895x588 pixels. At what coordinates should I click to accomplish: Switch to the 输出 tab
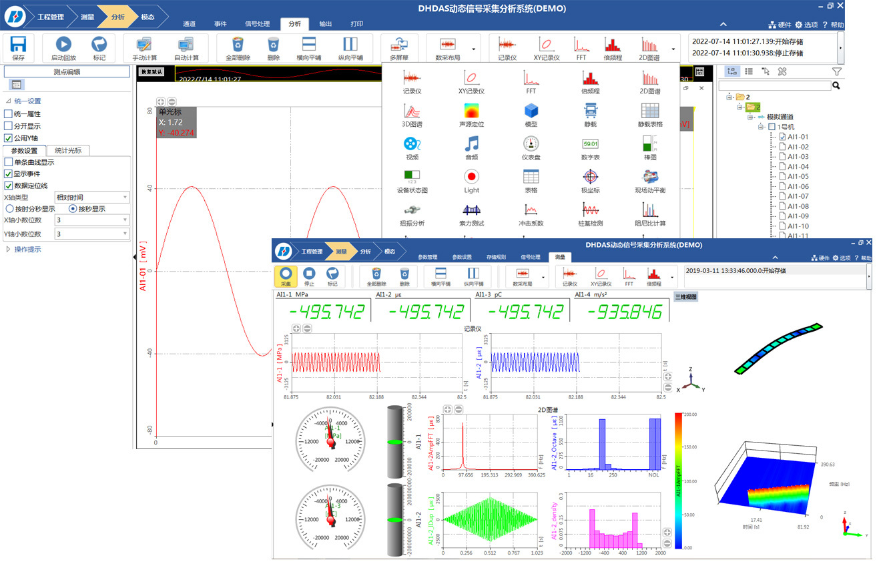[326, 24]
